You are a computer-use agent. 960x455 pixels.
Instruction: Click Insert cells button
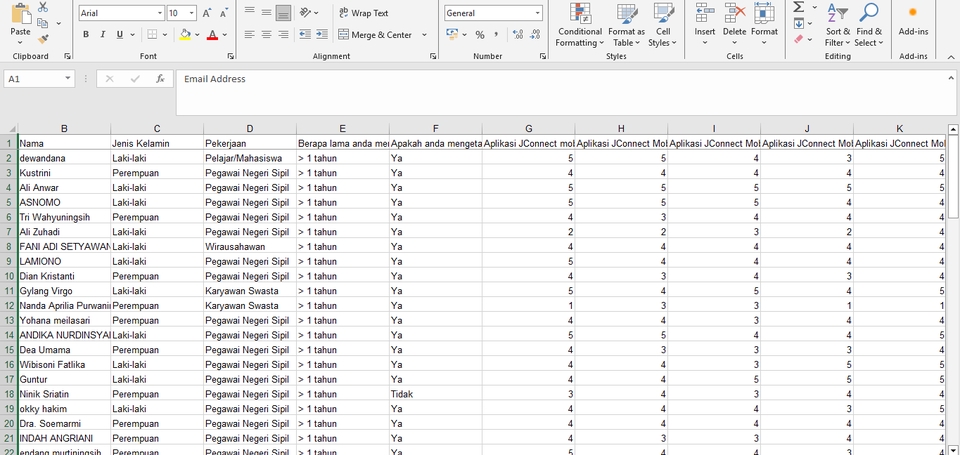(x=705, y=25)
